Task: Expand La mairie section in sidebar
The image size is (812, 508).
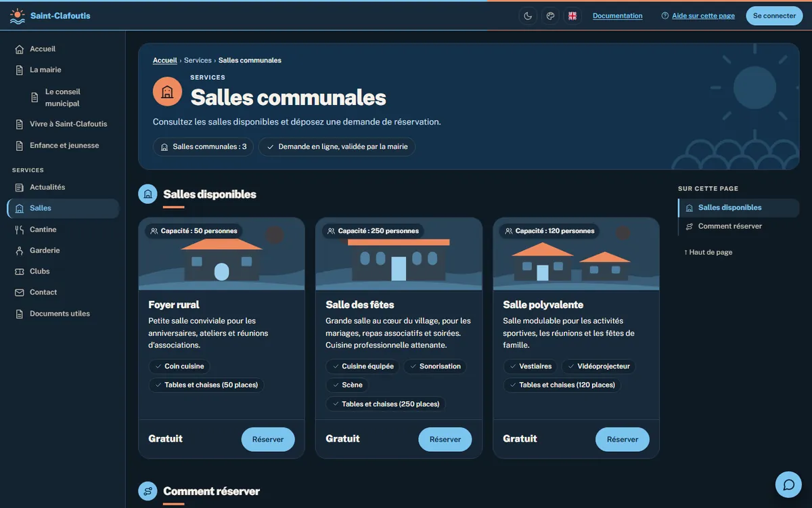Action: [x=63, y=70]
